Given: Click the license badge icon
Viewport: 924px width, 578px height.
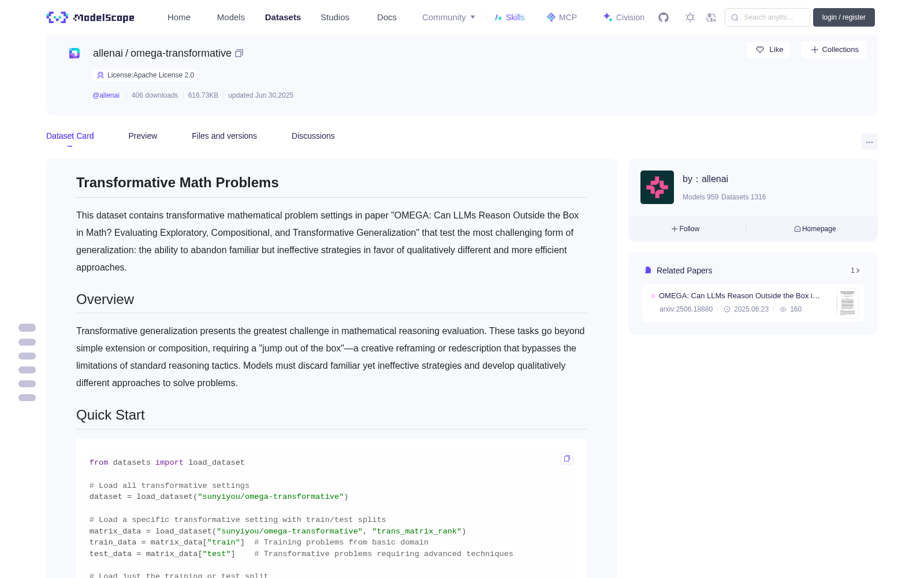Looking at the screenshot, I should click(100, 75).
